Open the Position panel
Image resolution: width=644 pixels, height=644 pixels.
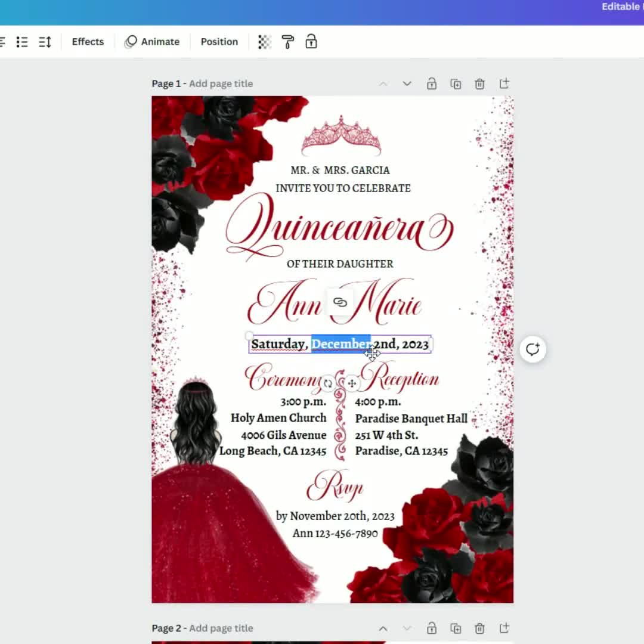pos(219,42)
